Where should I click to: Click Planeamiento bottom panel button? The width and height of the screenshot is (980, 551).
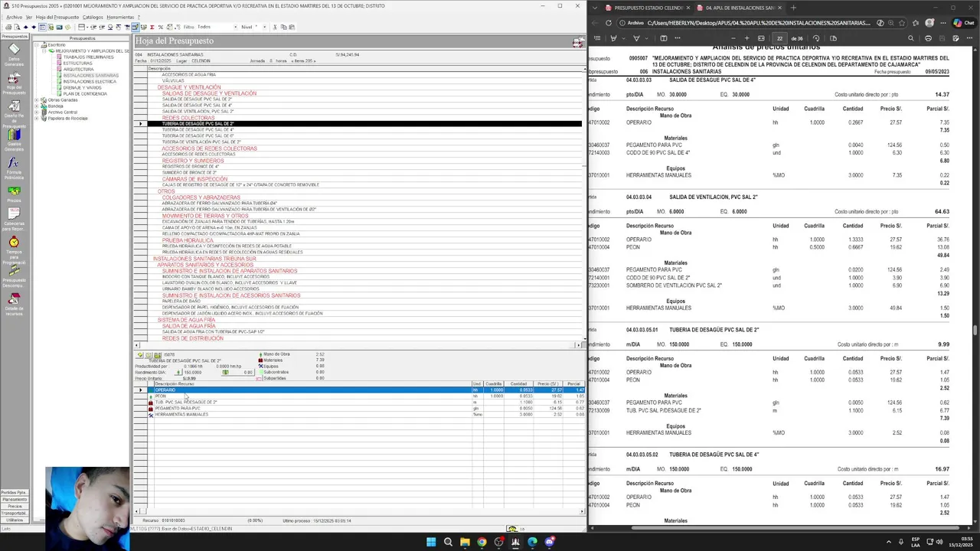click(x=14, y=500)
